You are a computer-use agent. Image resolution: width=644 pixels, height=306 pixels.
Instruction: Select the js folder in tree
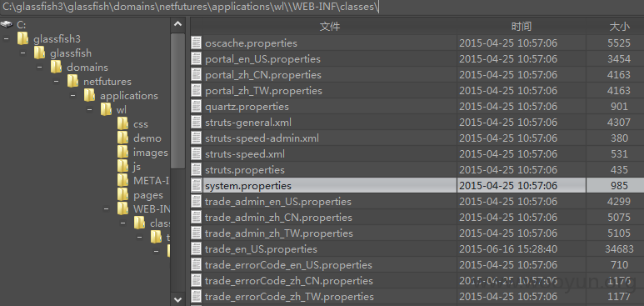click(x=137, y=167)
